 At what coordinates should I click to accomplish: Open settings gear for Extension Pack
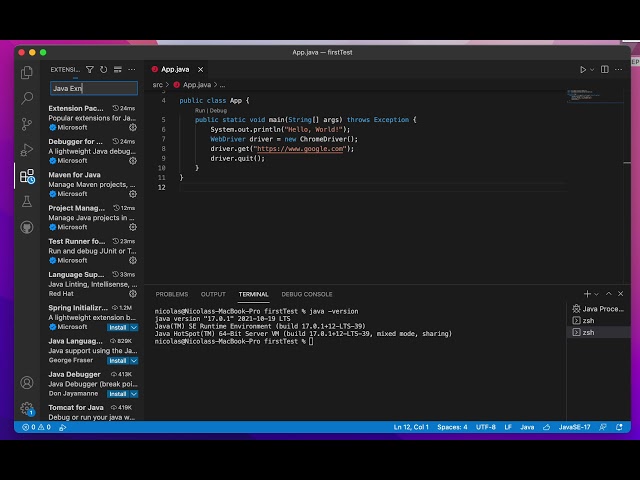(x=133, y=127)
